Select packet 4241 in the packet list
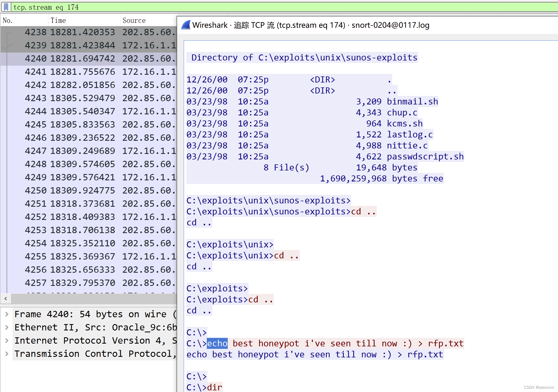Screen dimensions: 558x392 coord(89,72)
